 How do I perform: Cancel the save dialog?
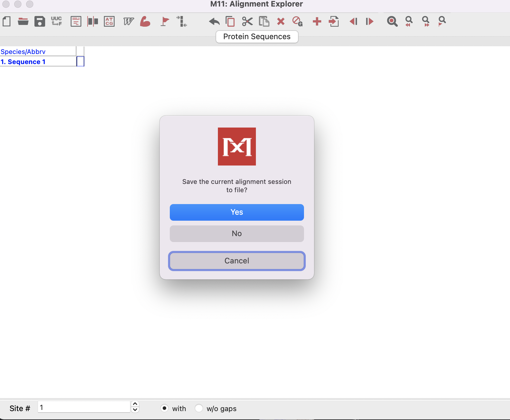pos(237,261)
